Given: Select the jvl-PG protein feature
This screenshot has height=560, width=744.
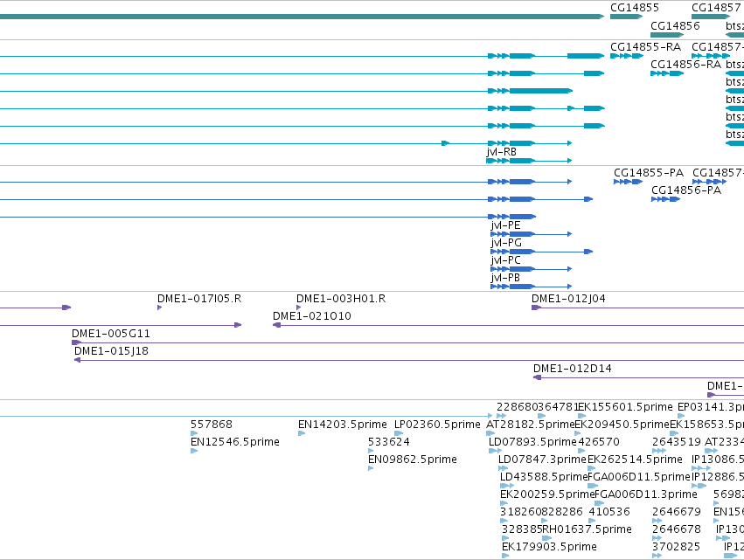Looking at the screenshot, I should (x=542, y=252).
